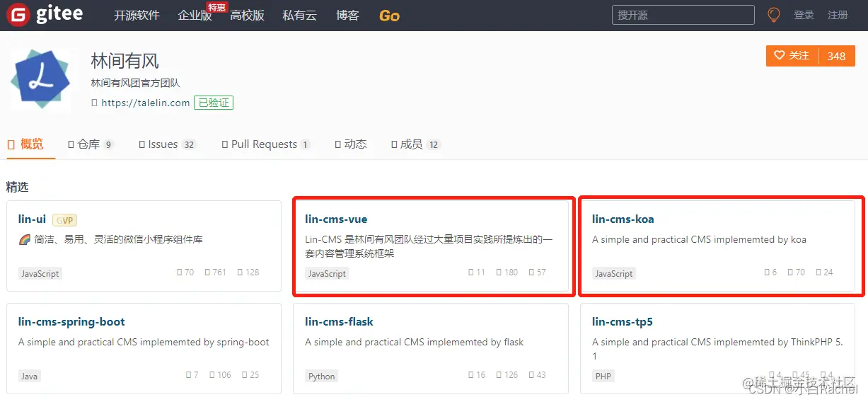This screenshot has height=402, width=868.
Task: Open the lin-cms-flask repository
Action: 339,322
